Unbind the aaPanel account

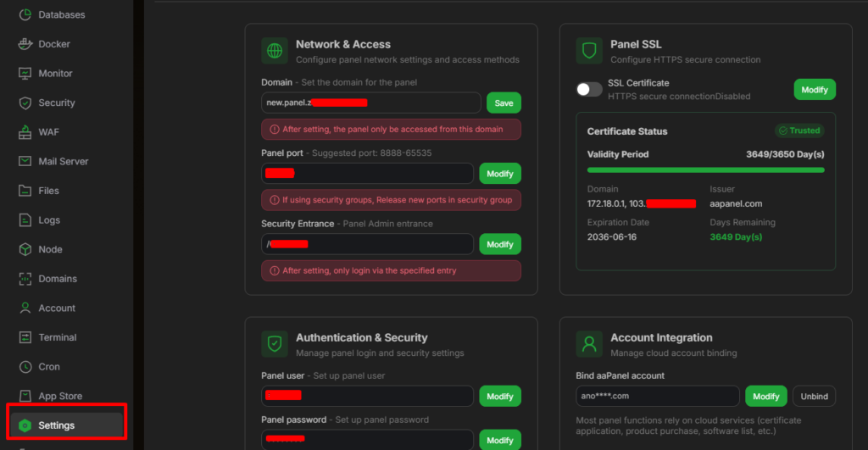coord(815,397)
